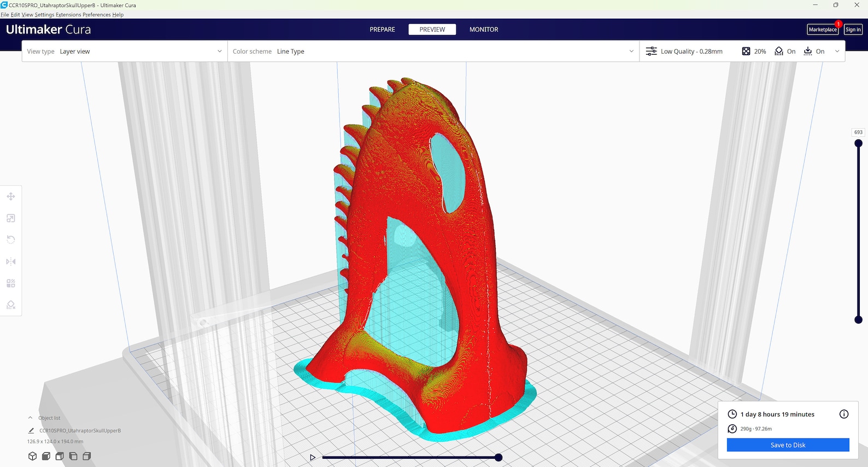Switch to the PREVIEW stage
The height and width of the screenshot is (467, 868).
coord(432,30)
